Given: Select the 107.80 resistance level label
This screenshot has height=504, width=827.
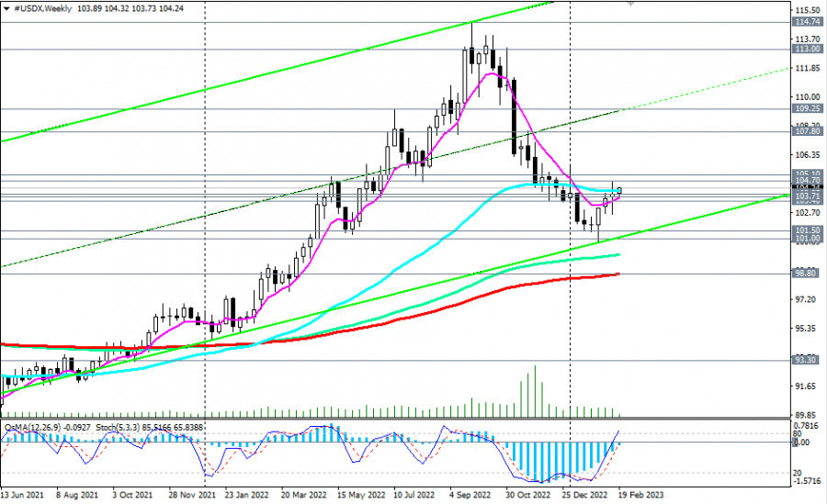Looking at the screenshot, I should [x=807, y=131].
